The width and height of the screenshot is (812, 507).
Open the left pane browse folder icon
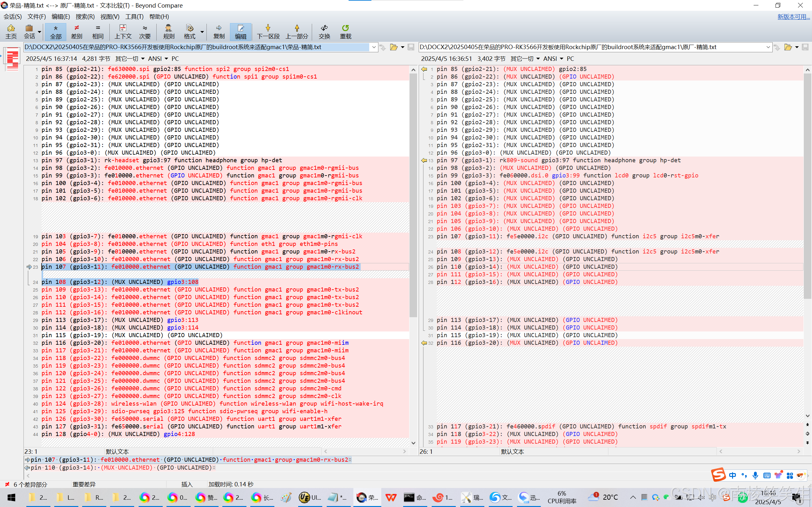click(x=394, y=47)
